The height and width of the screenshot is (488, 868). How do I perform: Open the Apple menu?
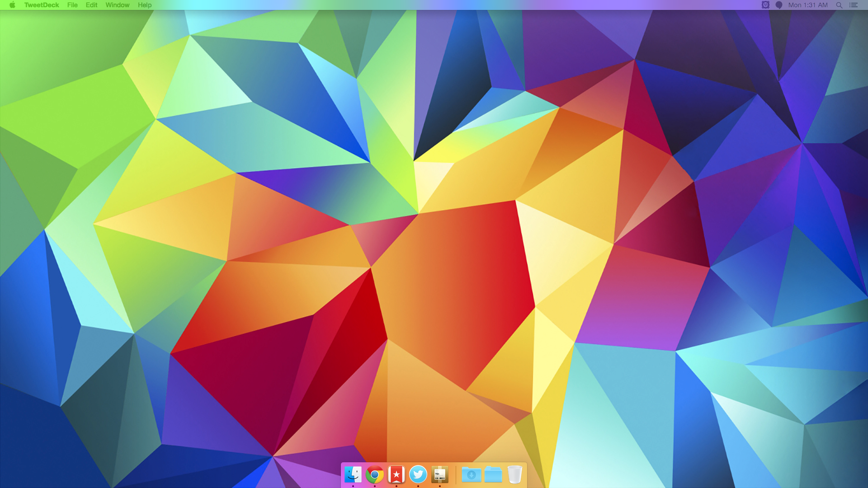point(12,5)
